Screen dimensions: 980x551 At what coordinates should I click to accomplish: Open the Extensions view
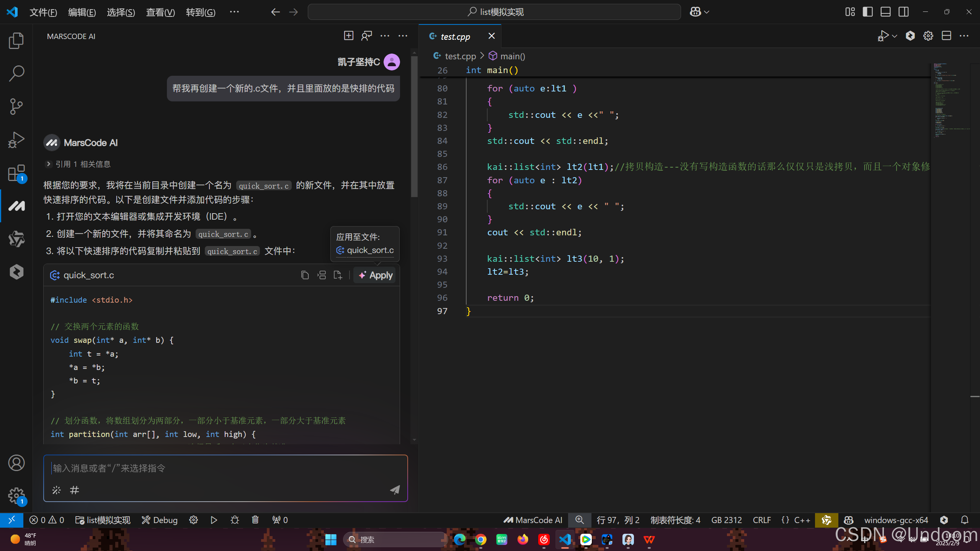click(16, 173)
